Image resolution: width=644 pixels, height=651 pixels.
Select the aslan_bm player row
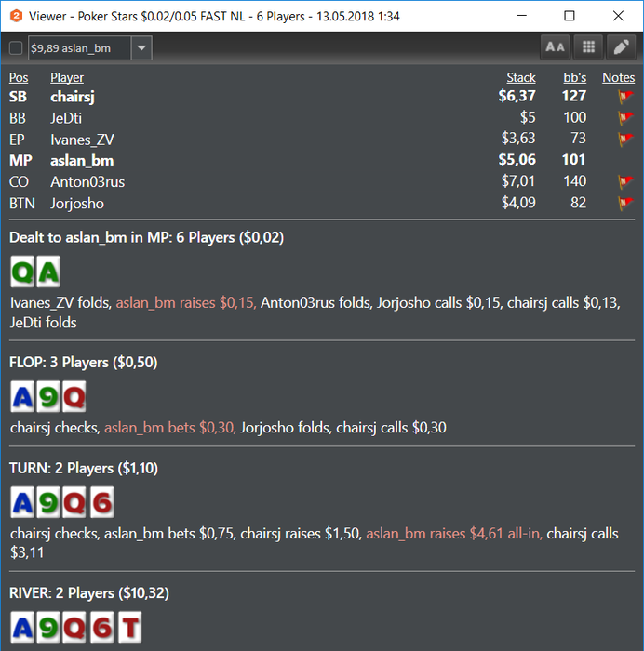click(322, 160)
